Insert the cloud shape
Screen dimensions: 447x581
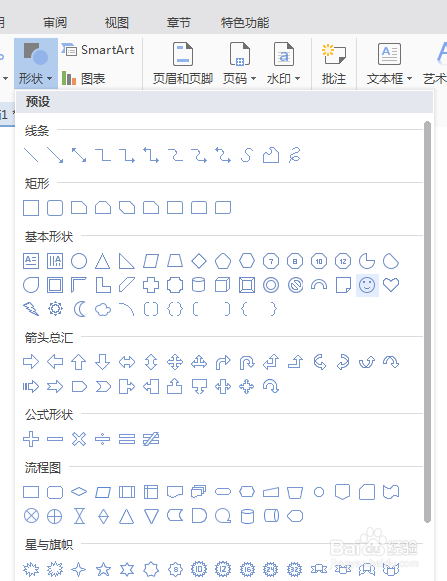[x=103, y=309]
